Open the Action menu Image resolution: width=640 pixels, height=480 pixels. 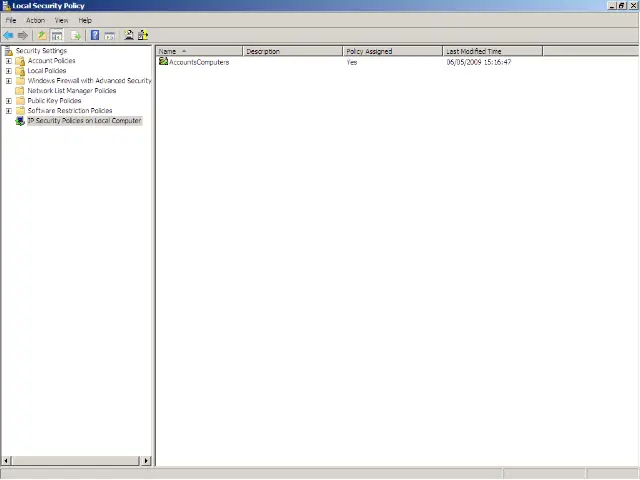(35, 20)
